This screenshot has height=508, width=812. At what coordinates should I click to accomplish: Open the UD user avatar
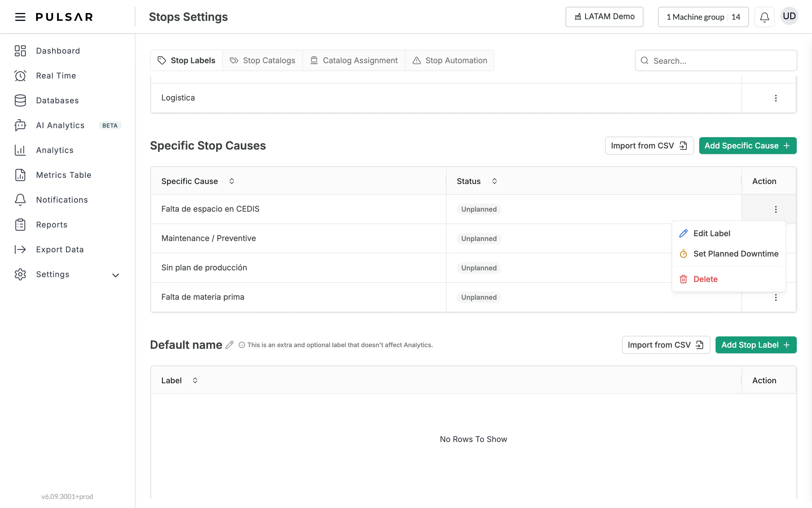789,16
